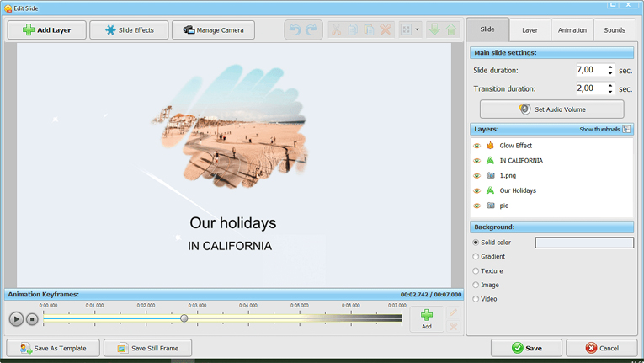The height and width of the screenshot is (363, 644).
Task: Select the Gradient background option
Action: click(x=476, y=257)
